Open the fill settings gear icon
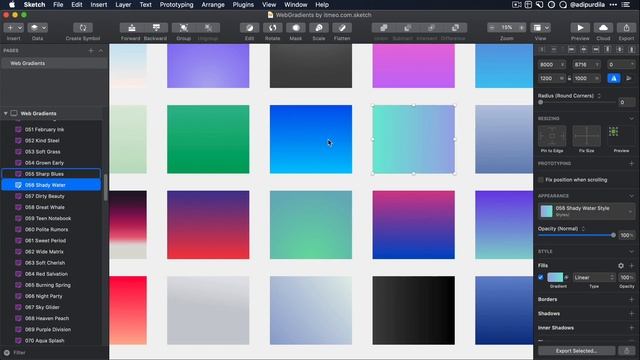640x360 pixels. pyautogui.click(x=621, y=266)
